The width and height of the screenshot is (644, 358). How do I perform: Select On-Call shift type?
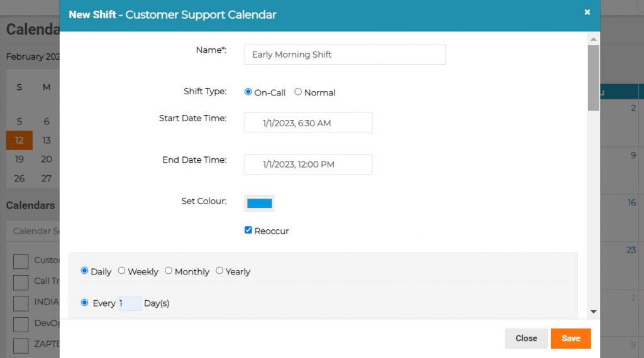[248, 92]
